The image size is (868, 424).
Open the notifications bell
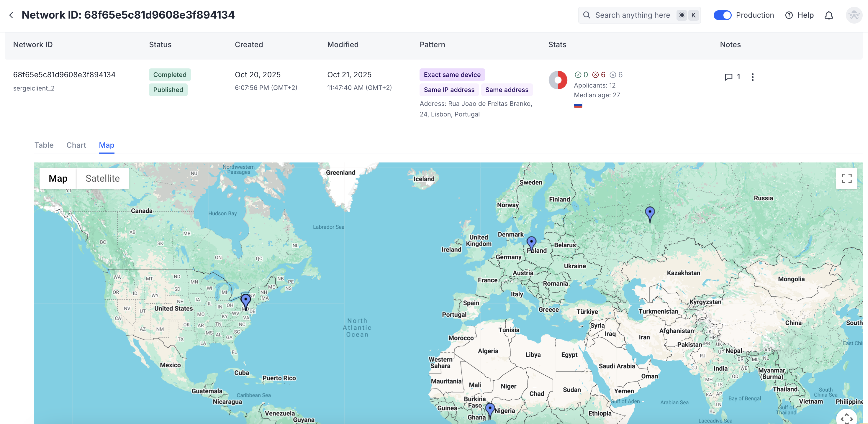[829, 15]
